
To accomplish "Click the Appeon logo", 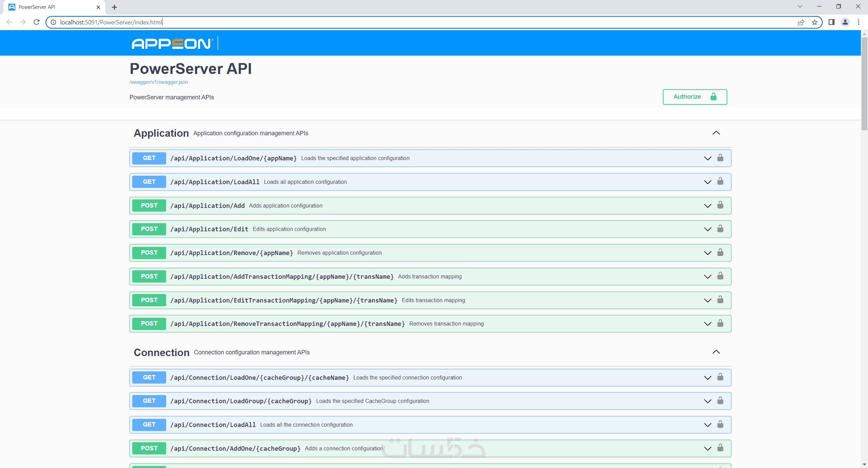I will pos(172,44).
